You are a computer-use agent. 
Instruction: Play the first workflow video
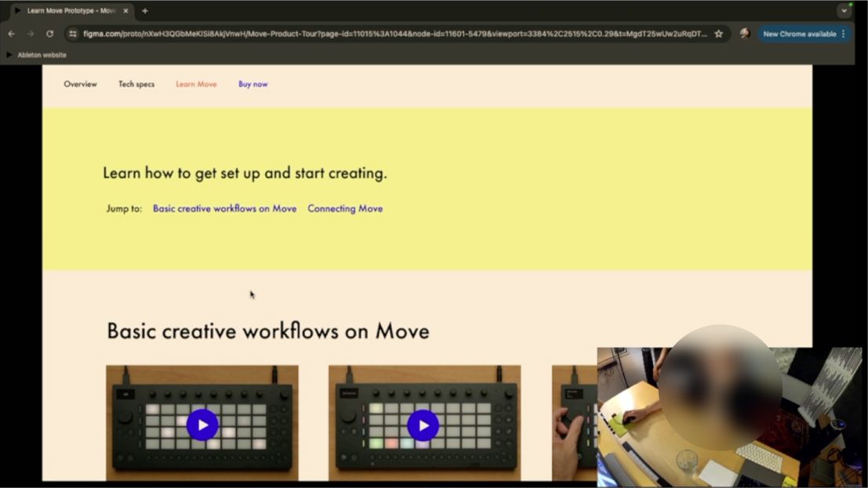point(202,425)
